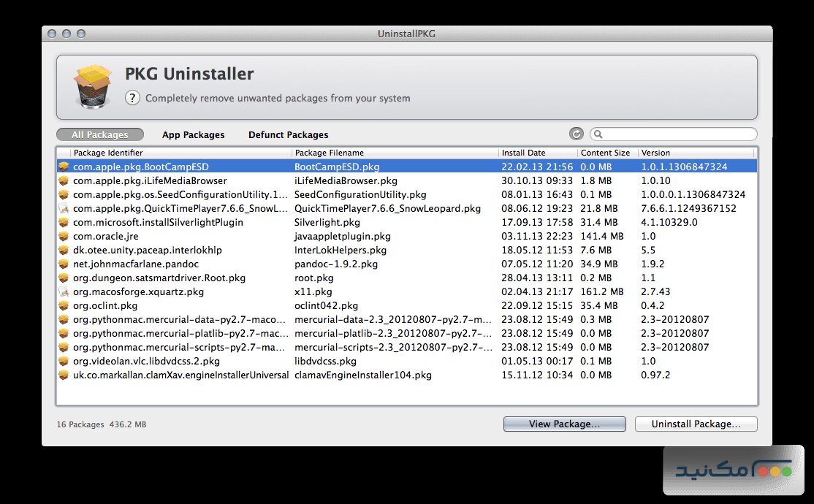Screen dimensions: 814x504
Task: Open the Defunct Packages tab
Action: (288, 134)
